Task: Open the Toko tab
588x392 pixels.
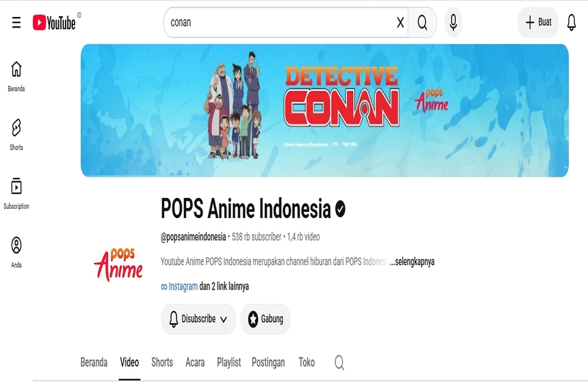Action: (306, 363)
